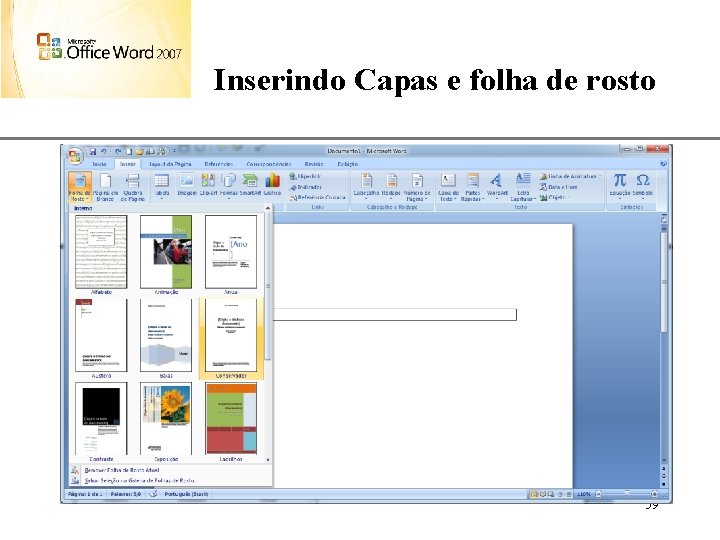Image resolution: width=720 pixels, height=540 pixels.
Task: Click the Open folder icon in quick access toolbar
Action: coord(140,151)
